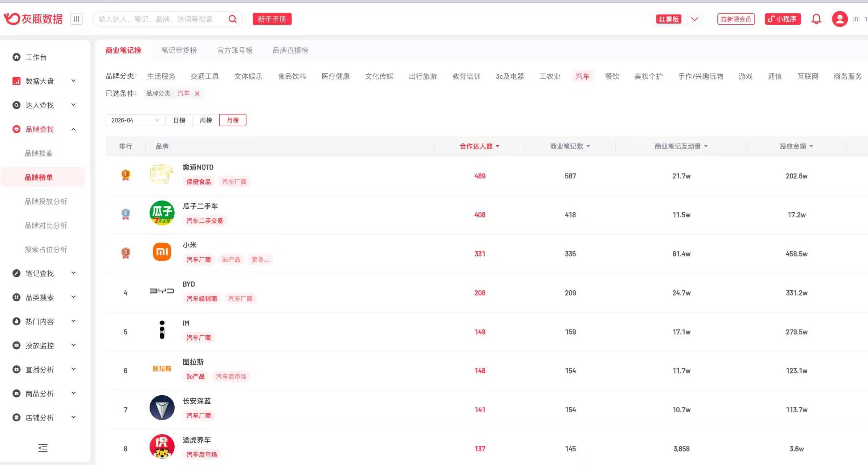Switch to the 笔记带货榜 tab
This screenshot has height=465, width=868.
pyautogui.click(x=179, y=50)
